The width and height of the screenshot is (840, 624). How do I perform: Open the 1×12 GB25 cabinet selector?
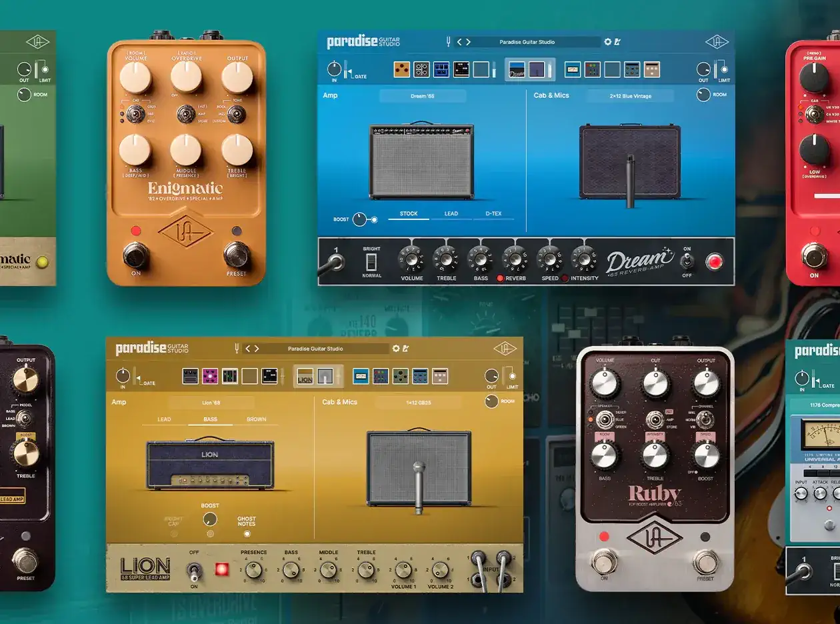click(x=418, y=403)
